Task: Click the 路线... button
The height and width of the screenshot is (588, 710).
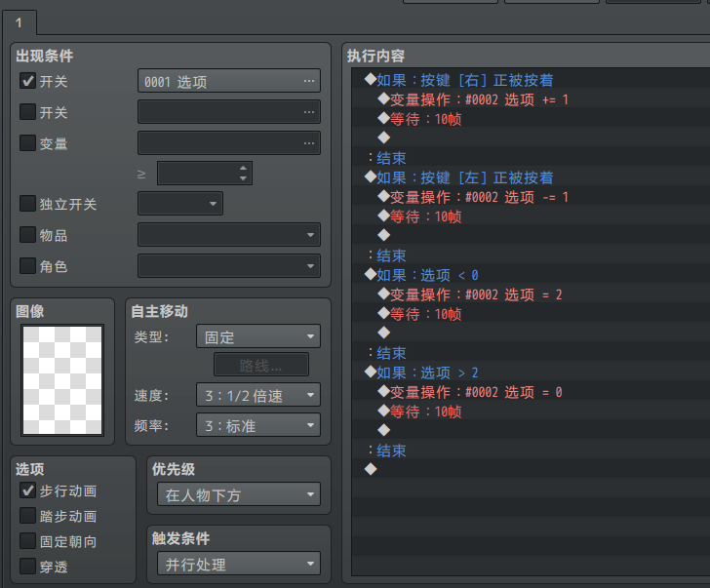Action: tap(261, 365)
